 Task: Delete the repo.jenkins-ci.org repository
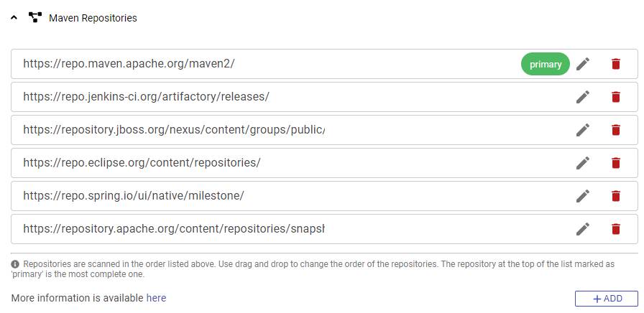[x=615, y=97]
